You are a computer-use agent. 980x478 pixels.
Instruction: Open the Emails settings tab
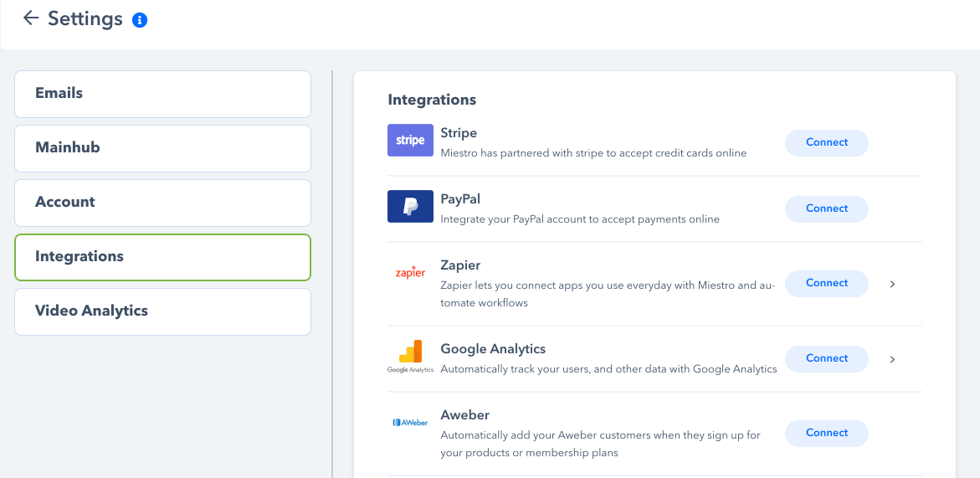pos(162,94)
